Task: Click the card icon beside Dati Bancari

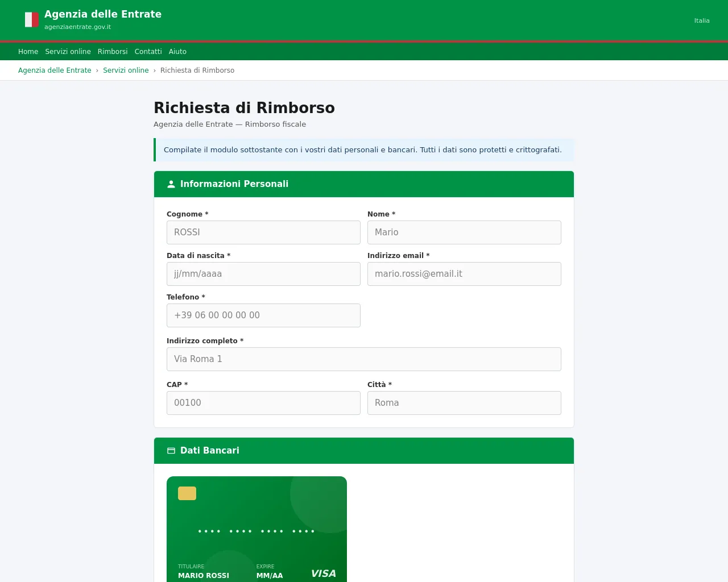Action: click(x=171, y=451)
